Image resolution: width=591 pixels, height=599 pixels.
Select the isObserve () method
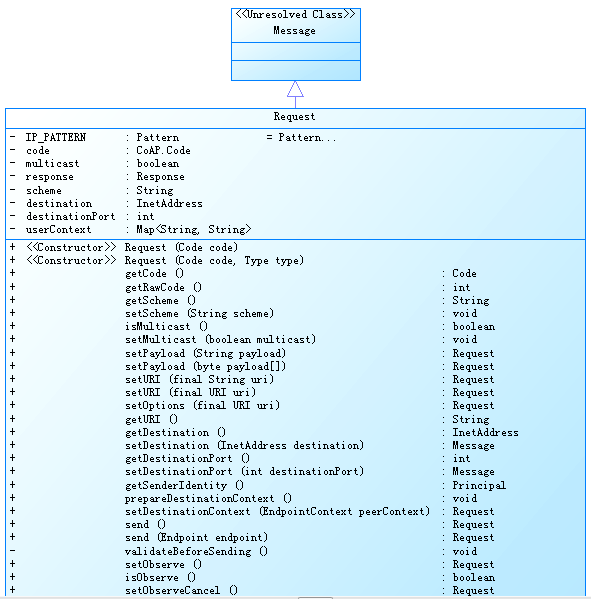(160, 577)
